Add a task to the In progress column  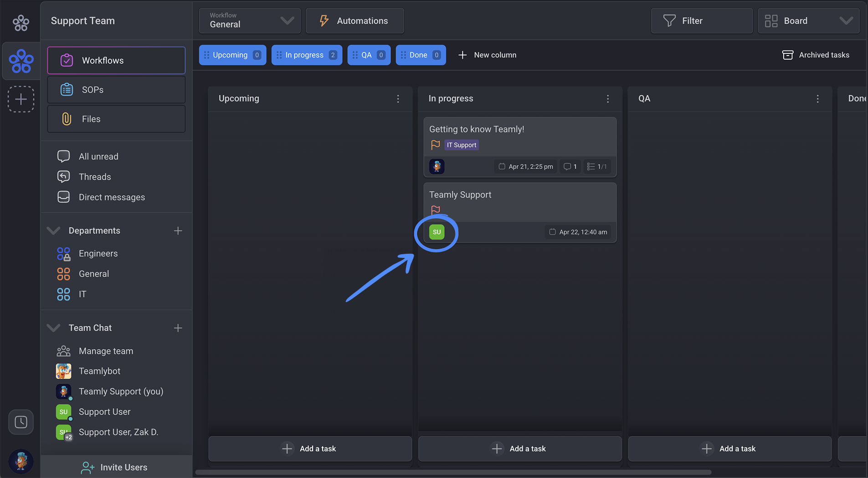520,449
